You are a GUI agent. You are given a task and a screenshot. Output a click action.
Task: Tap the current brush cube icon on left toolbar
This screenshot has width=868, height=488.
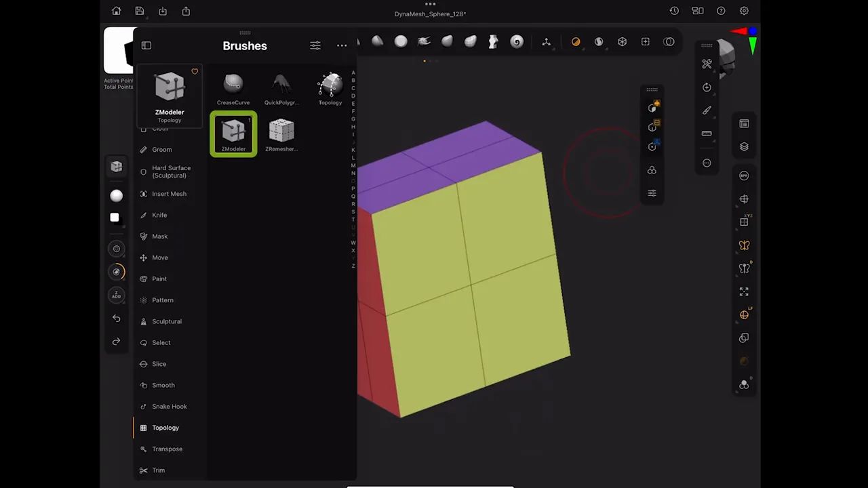[117, 167]
